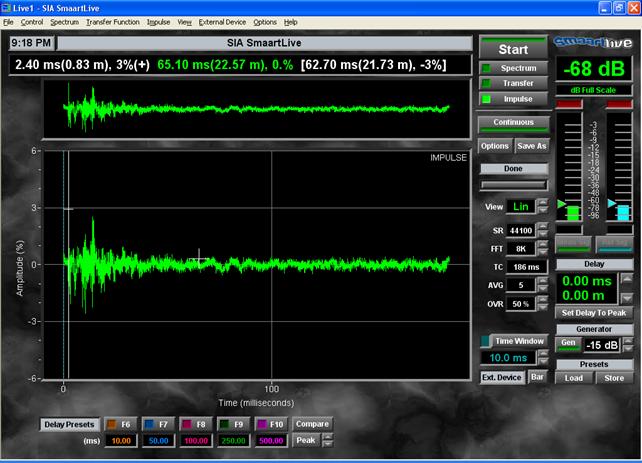The height and width of the screenshot is (463, 642).
Task: Select the F6 orange delay preset
Action: 119,424
